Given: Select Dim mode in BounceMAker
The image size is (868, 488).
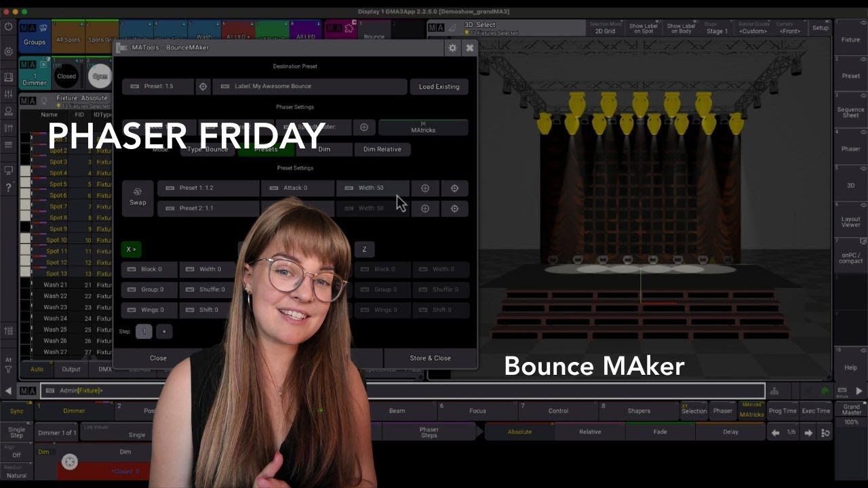Looking at the screenshot, I should 324,149.
